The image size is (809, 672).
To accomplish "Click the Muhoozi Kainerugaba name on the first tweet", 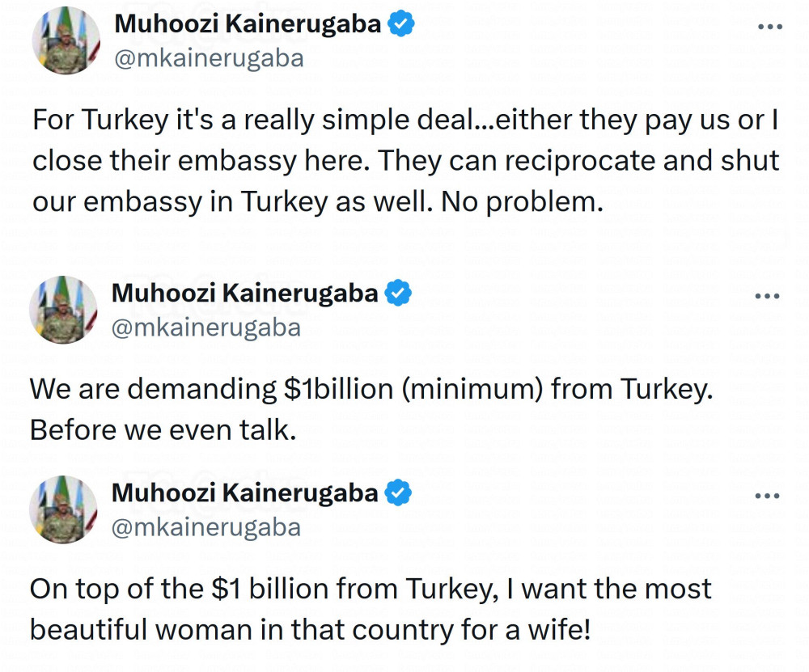I will point(248,24).
